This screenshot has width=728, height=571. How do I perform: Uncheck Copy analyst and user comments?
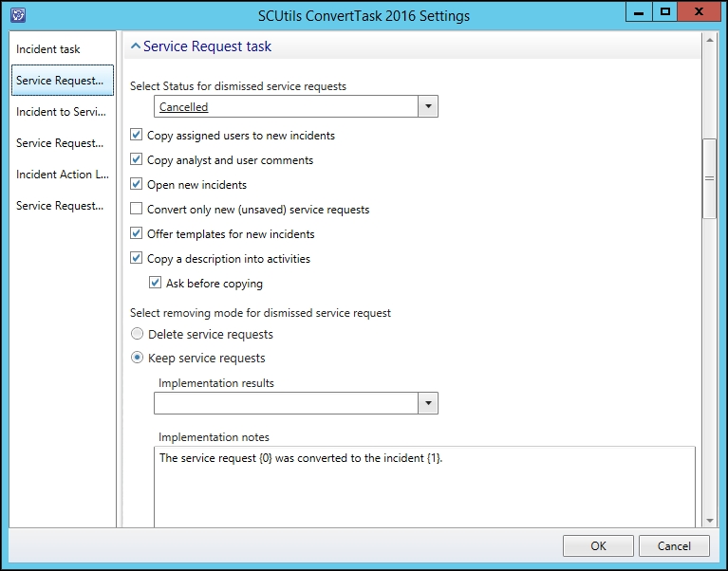point(136,159)
